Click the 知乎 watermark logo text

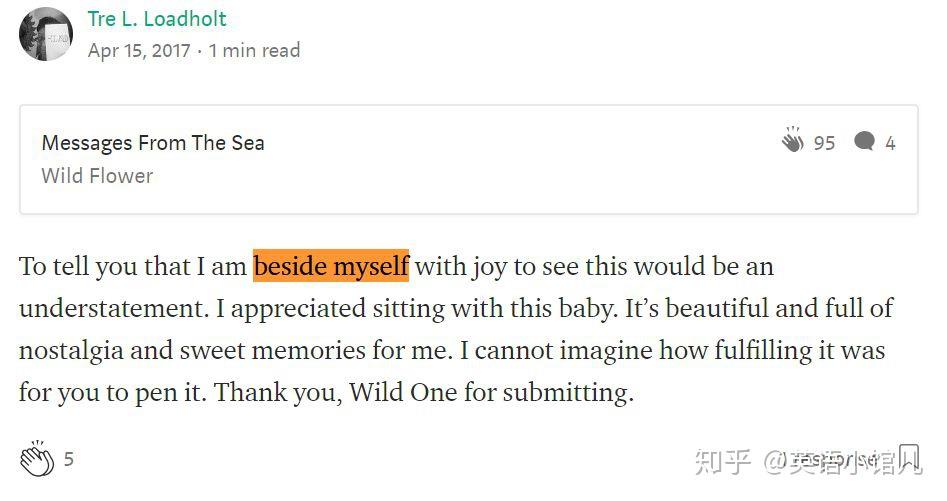pyautogui.click(x=722, y=461)
